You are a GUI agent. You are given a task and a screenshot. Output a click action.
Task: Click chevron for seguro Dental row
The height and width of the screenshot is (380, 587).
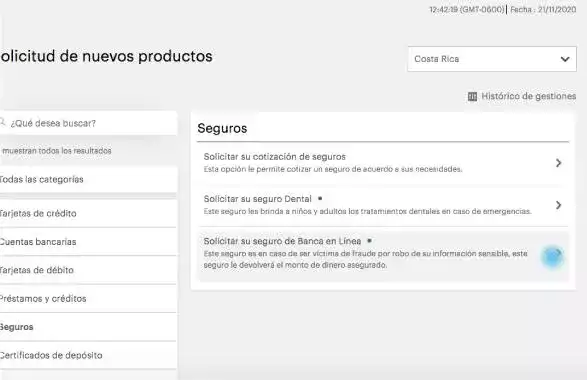tap(559, 205)
